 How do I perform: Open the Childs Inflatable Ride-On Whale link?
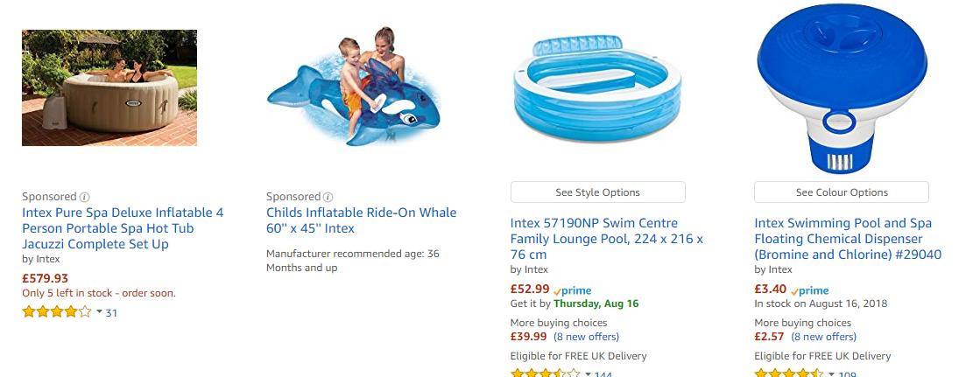361,220
